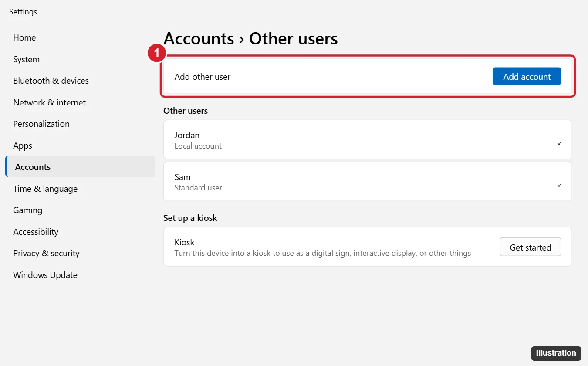Open Time & language settings

[45, 189]
